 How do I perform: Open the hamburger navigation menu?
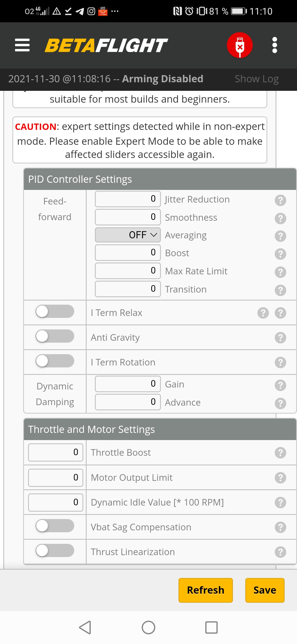(22, 45)
